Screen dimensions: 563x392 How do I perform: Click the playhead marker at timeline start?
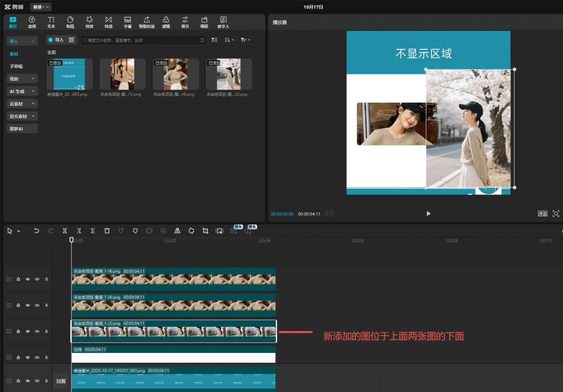71,240
